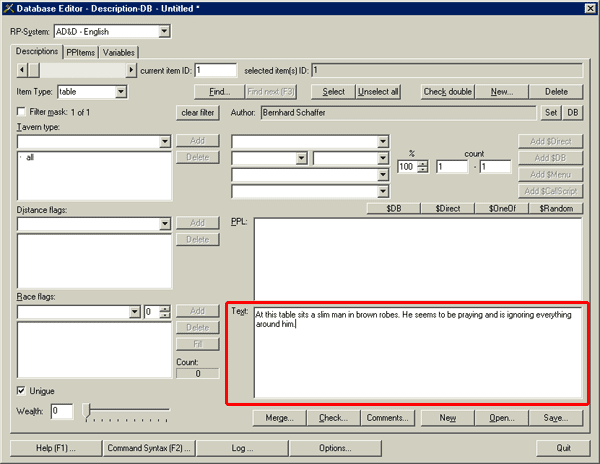
Task: Switch to the PPItems tab
Action: coord(80,52)
